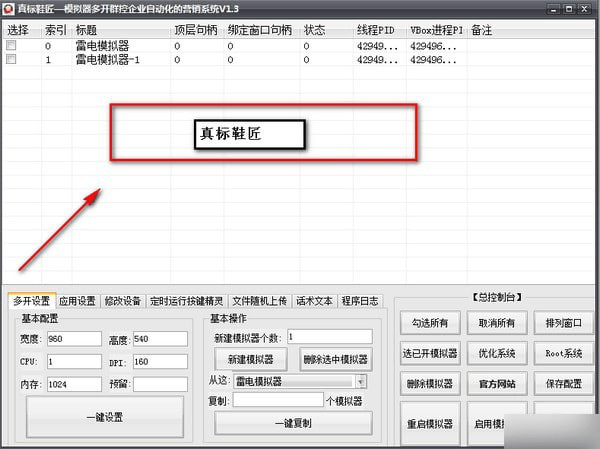
Task: Open the 修改设备 tab
Action: pos(123,301)
